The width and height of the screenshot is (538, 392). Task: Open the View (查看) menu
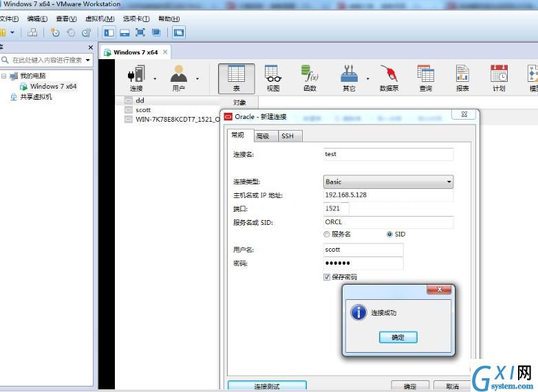click(x=66, y=19)
